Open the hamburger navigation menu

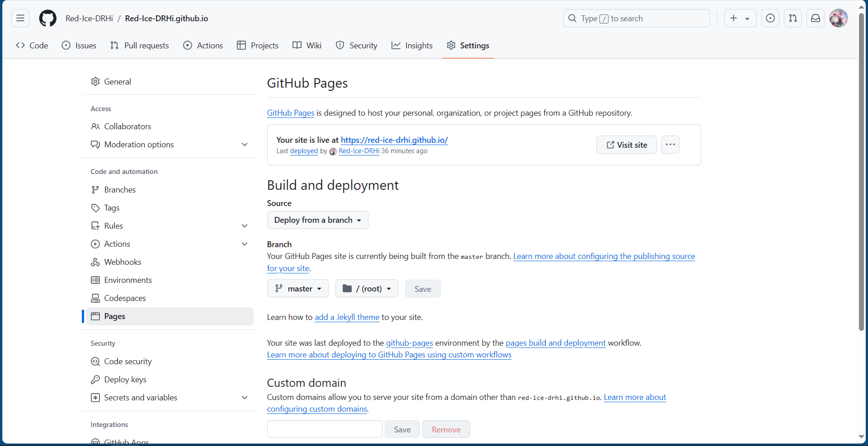pyautogui.click(x=20, y=19)
